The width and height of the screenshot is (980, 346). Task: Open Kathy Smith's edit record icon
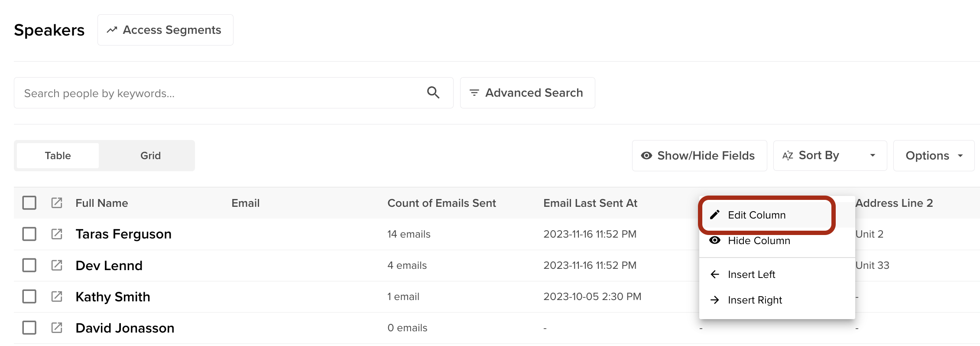click(x=57, y=297)
